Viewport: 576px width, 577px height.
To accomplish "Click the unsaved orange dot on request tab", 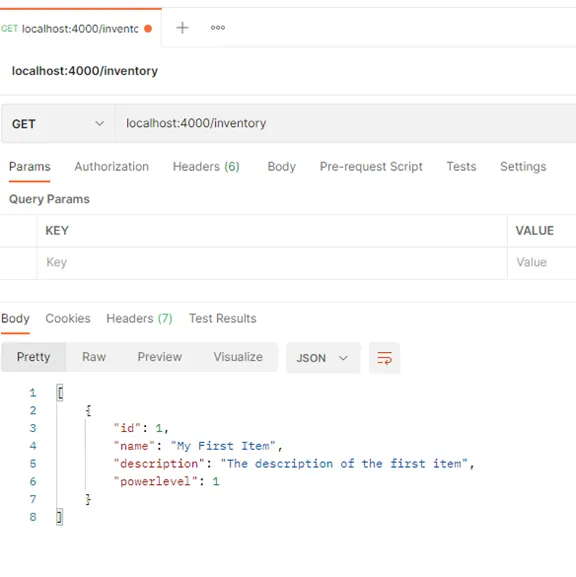I will click(148, 29).
